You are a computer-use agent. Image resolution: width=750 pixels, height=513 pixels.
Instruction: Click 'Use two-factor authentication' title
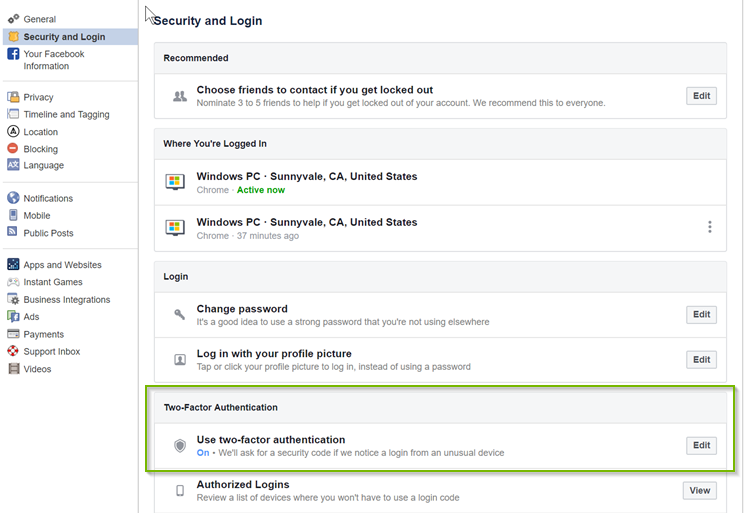coord(271,439)
